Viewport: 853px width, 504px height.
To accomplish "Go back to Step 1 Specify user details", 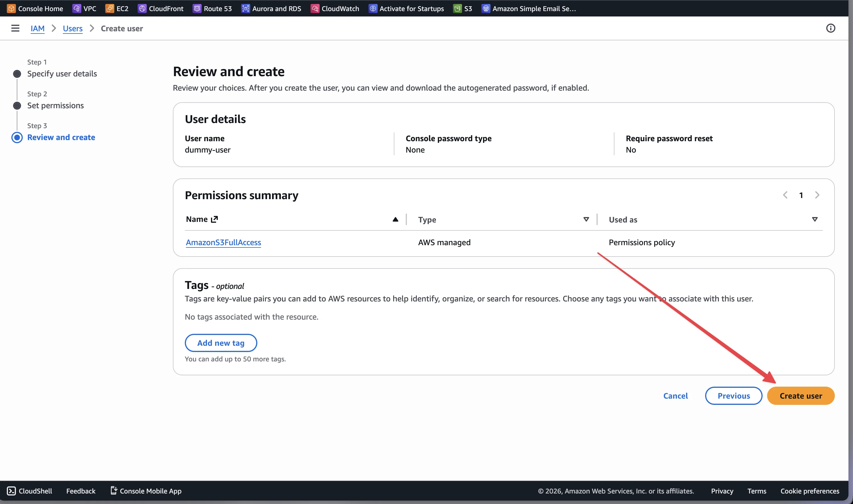I will tap(62, 74).
